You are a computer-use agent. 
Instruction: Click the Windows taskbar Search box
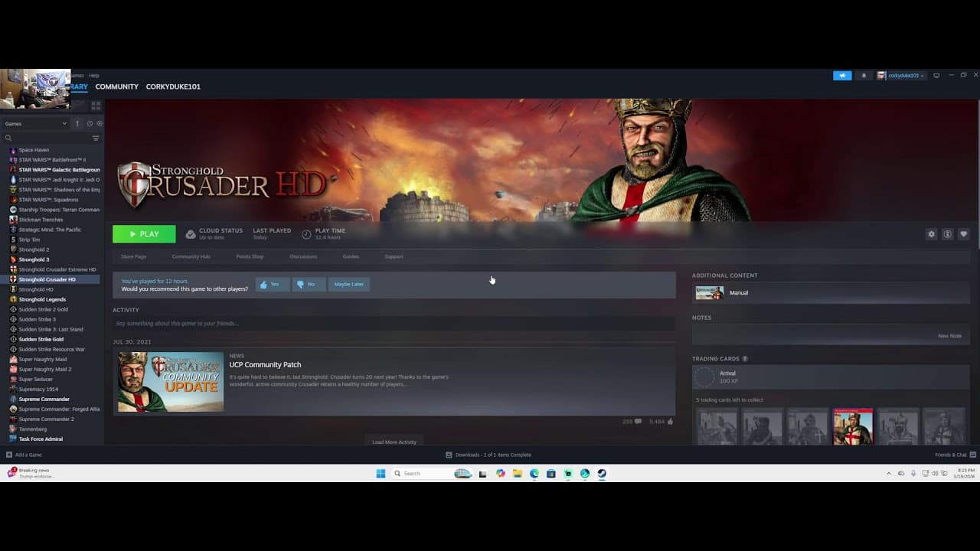[x=431, y=474]
